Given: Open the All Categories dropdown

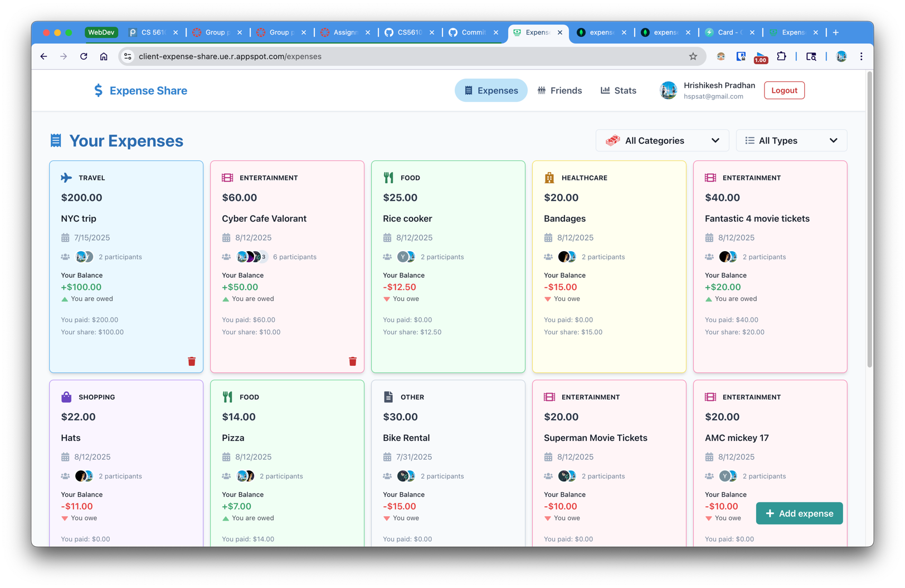Looking at the screenshot, I should point(662,141).
